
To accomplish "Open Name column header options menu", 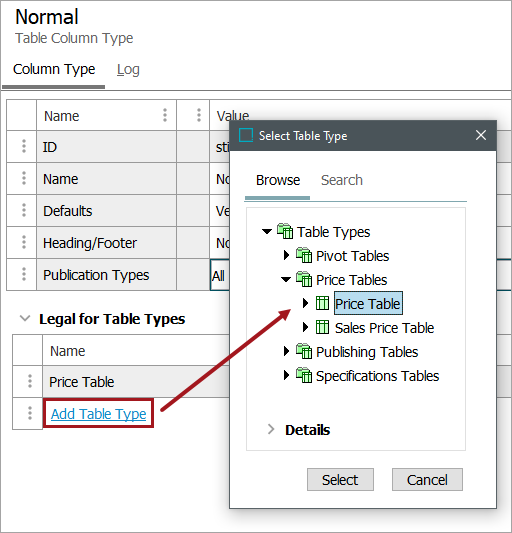I will [165, 115].
